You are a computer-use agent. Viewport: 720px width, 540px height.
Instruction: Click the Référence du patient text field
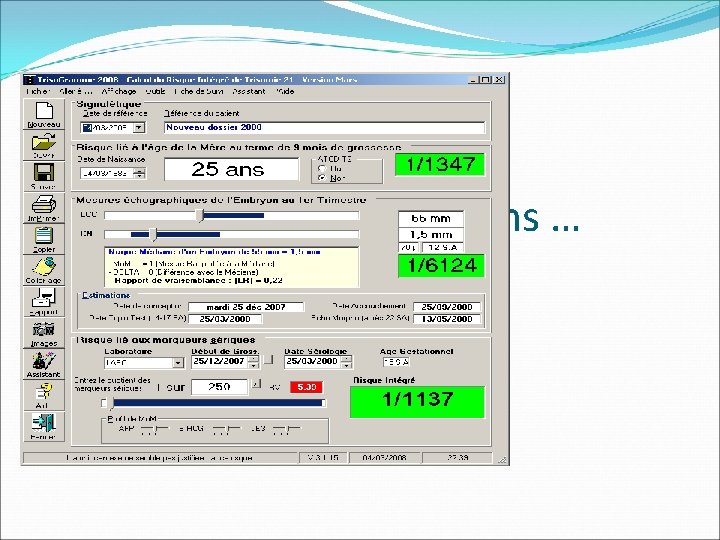(324, 128)
